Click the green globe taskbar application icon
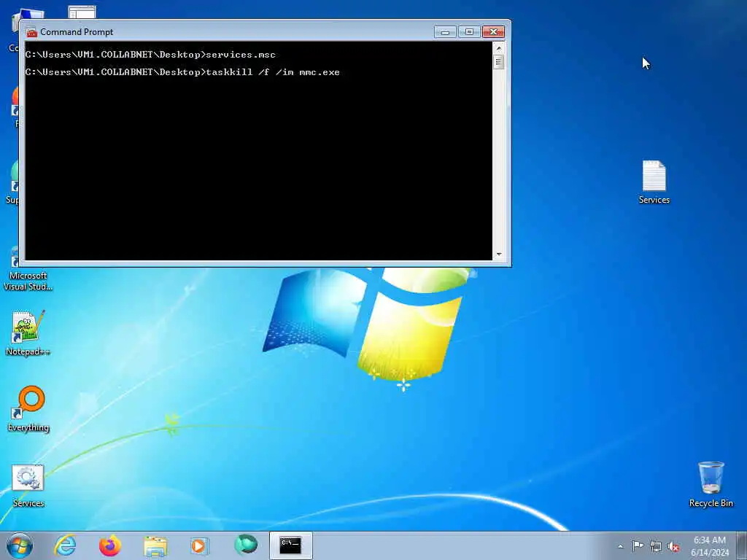 pos(246,545)
